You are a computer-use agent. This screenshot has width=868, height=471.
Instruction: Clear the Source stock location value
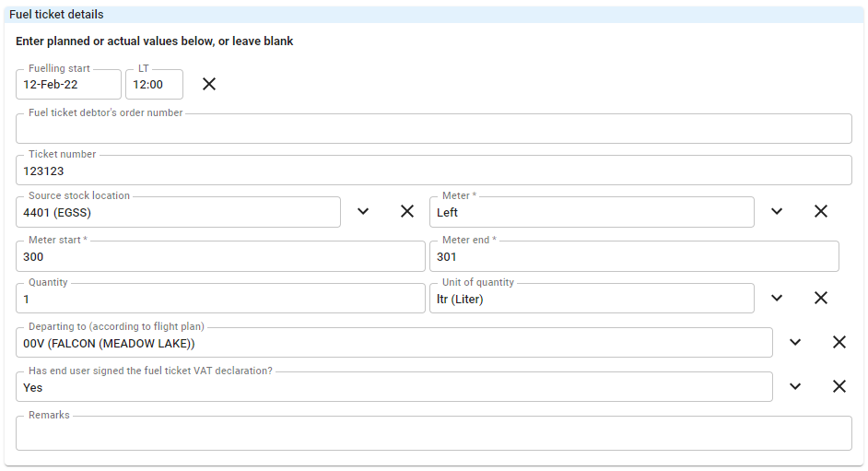[407, 211]
